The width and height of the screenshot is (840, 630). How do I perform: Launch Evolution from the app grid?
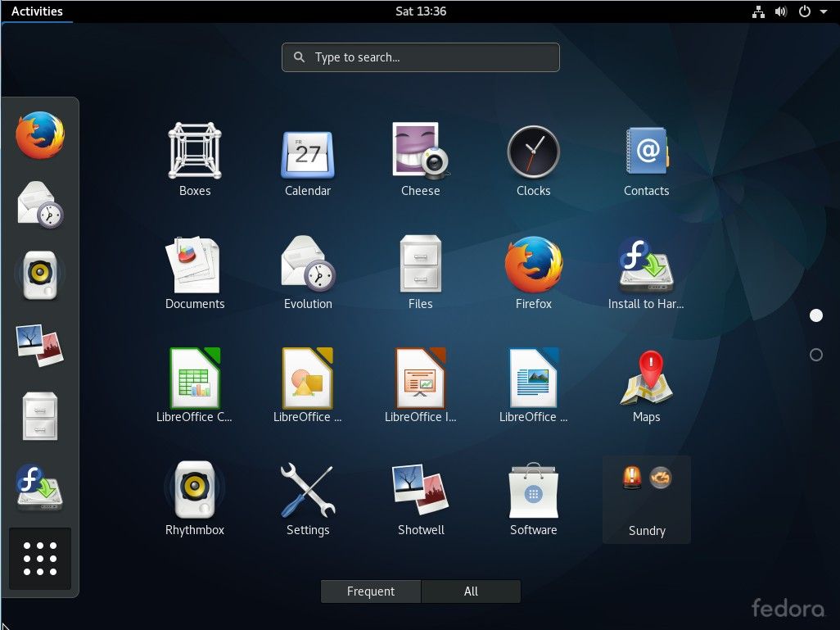pyautogui.click(x=308, y=272)
